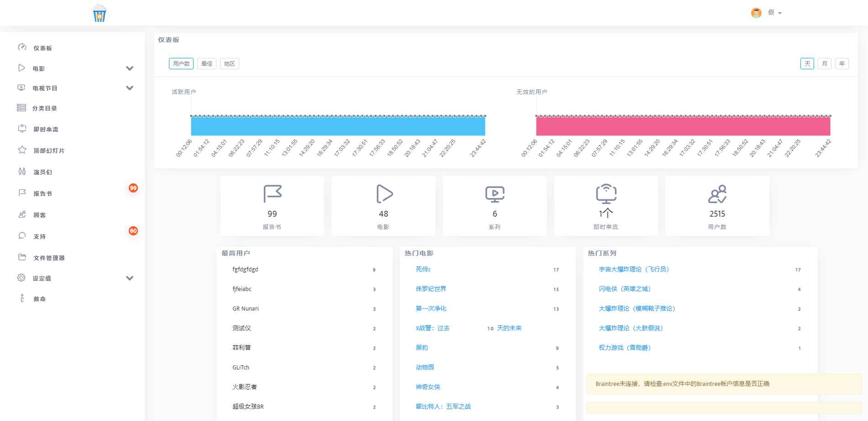Expand the 电视节目 TV shows submenu

pyautogui.click(x=130, y=88)
